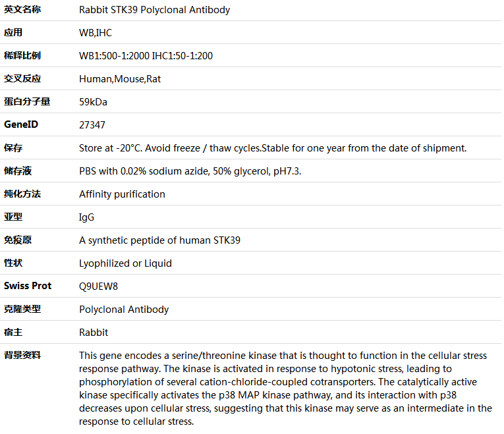This screenshot has height=434, width=504.
Task: Click the GeneID row label
Action: 21,124
